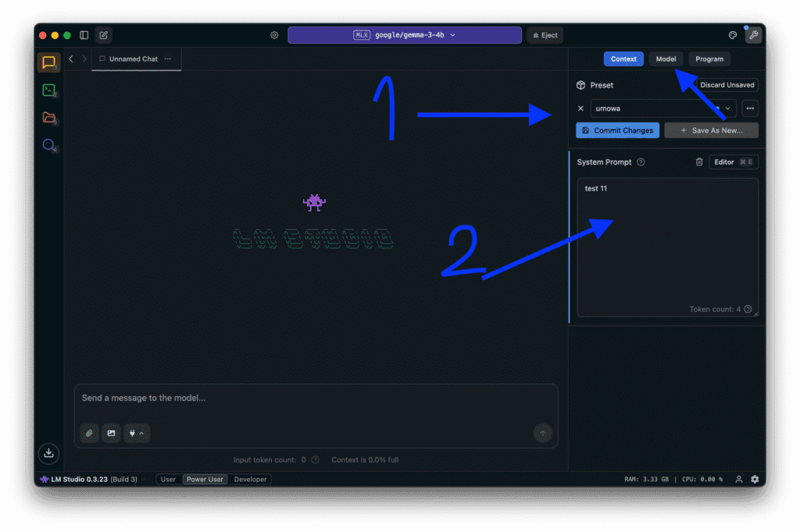Toggle the left sidebar panel icon
The height and width of the screenshot is (532, 800).
[84, 35]
